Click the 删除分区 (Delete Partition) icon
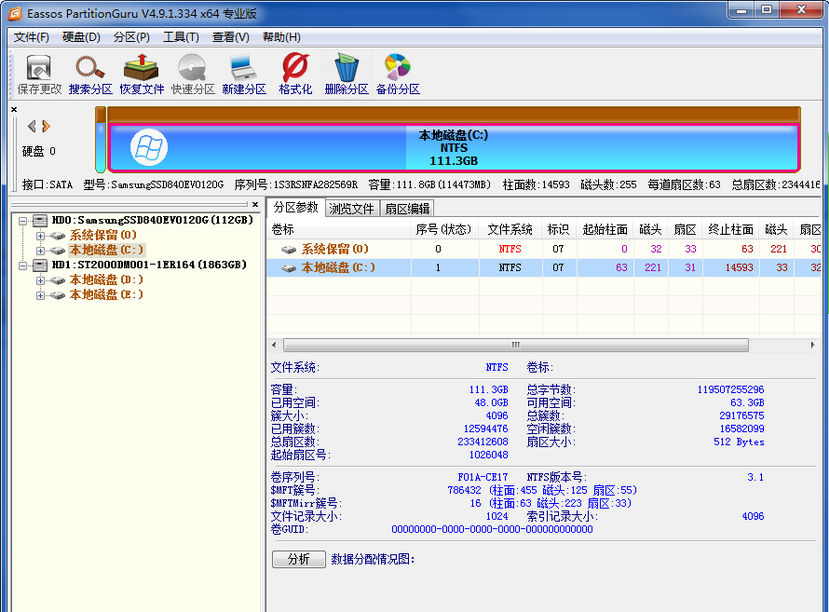The image size is (829, 612). 345,72
